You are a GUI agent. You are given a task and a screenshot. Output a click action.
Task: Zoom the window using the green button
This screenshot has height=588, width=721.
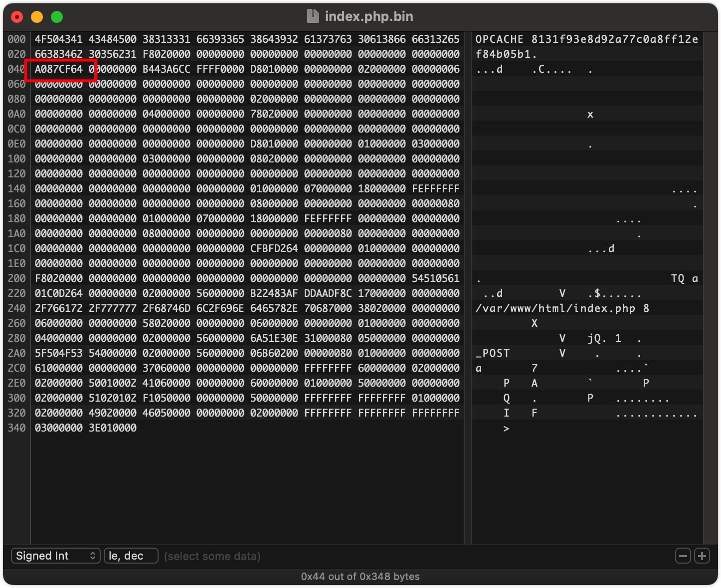coord(57,17)
